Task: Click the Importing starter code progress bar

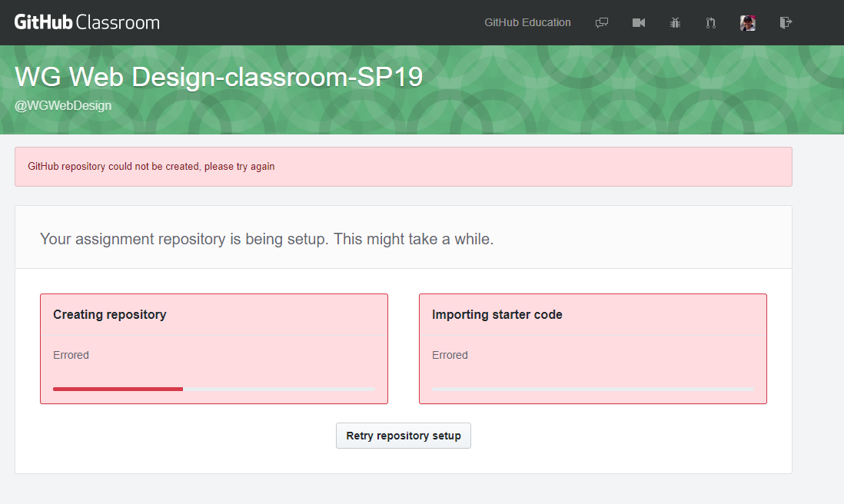Action: 592,389
